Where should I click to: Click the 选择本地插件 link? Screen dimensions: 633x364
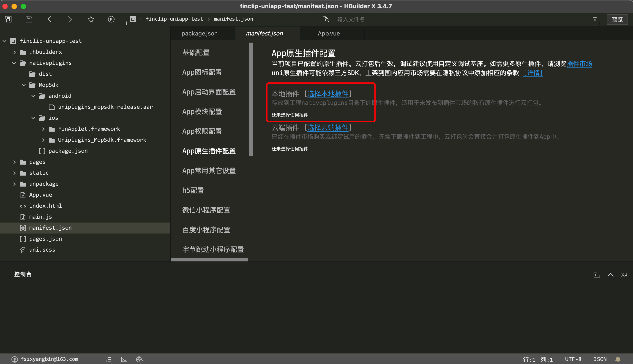[328, 94]
